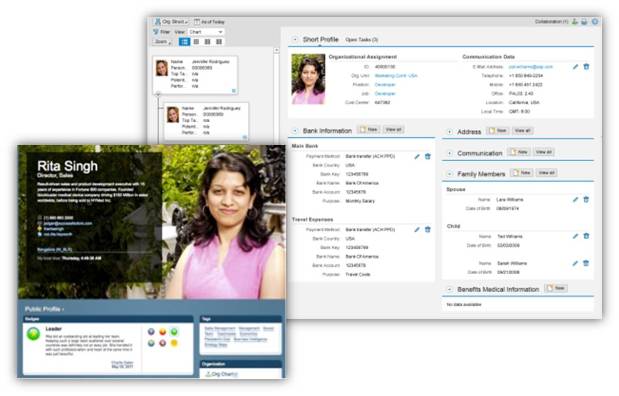
Task: Click the green Leader badge icon
Action: [34, 334]
